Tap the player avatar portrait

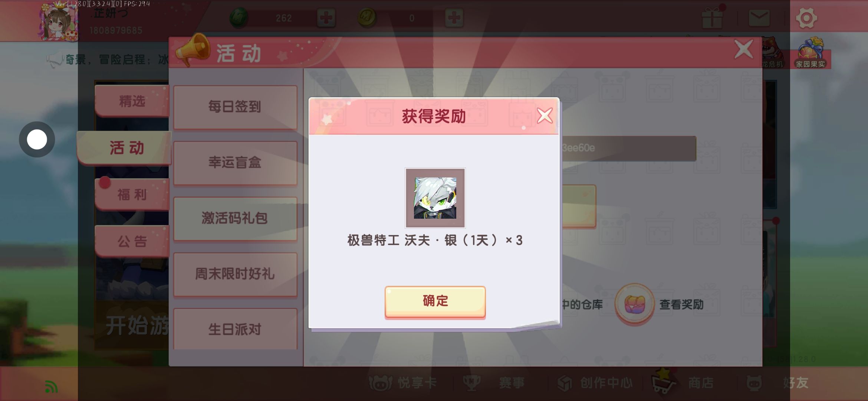[x=59, y=22]
